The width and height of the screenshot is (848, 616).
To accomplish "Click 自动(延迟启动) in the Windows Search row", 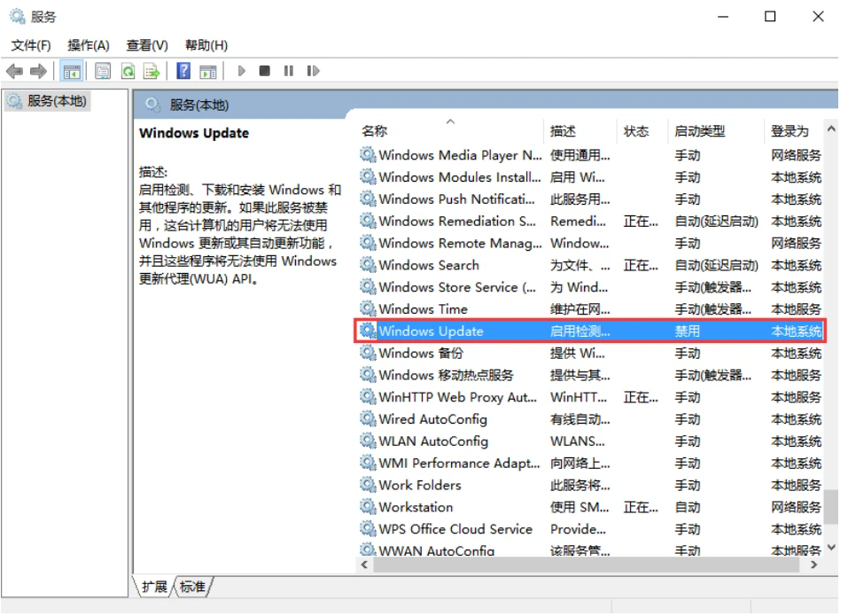I will tap(717, 265).
